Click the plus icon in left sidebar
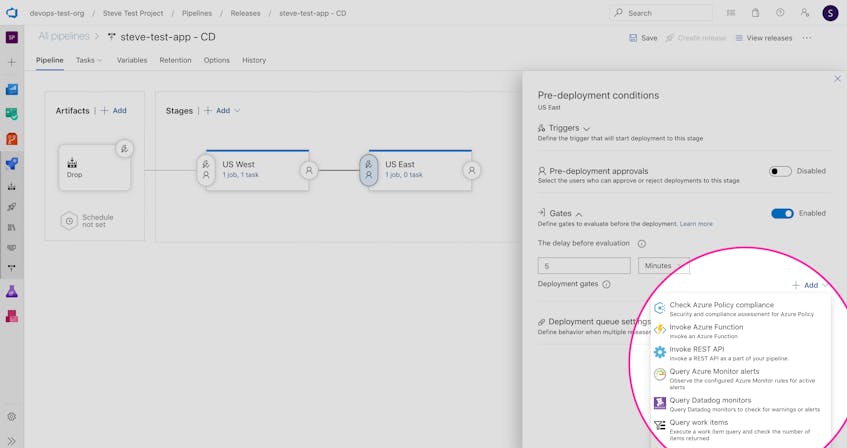This screenshot has height=448, width=847. (11, 62)
